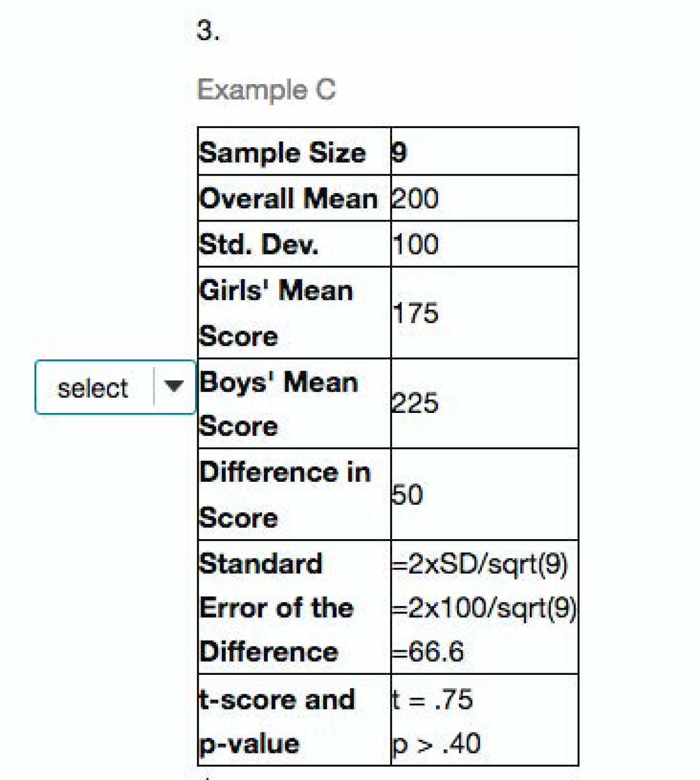Click the "Example C" heading
The width and height of the screenshot is (700, 780).
click(266, 89)
